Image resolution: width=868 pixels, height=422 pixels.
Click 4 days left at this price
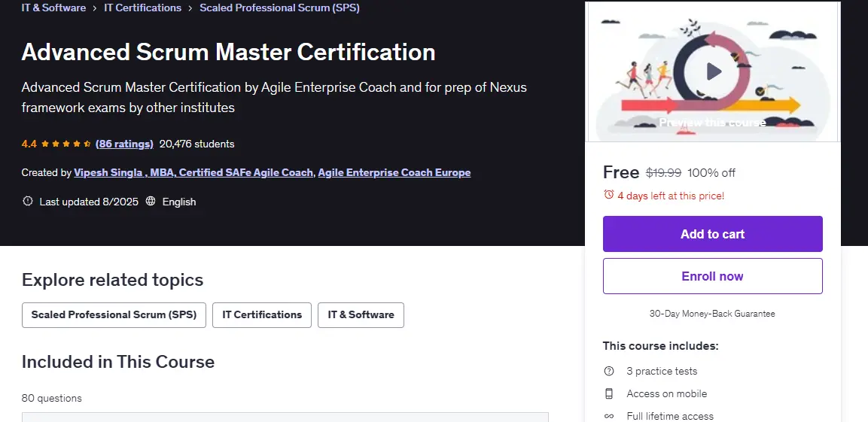click(x=671, y=196)
